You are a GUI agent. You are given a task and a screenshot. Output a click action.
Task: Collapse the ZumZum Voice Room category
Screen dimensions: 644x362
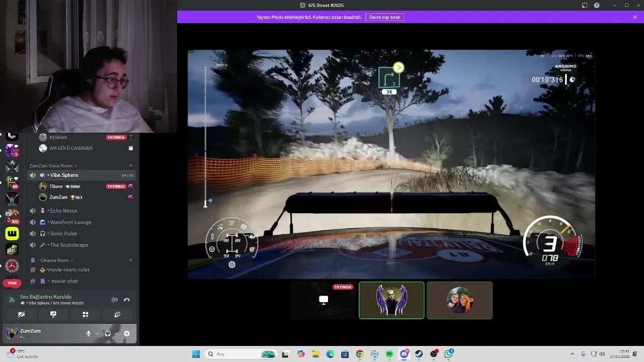point(53,165)
